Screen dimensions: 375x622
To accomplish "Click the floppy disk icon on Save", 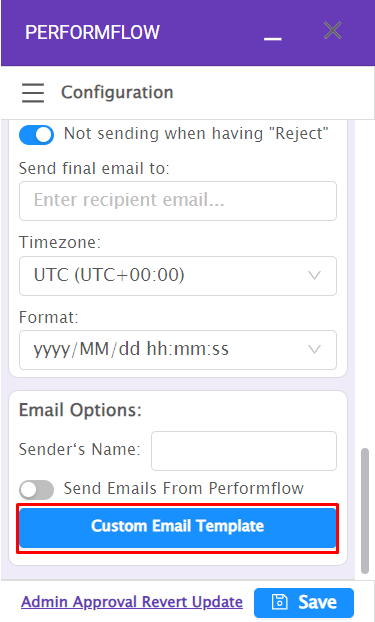I will pyautogui.click(x=279, y=602).
